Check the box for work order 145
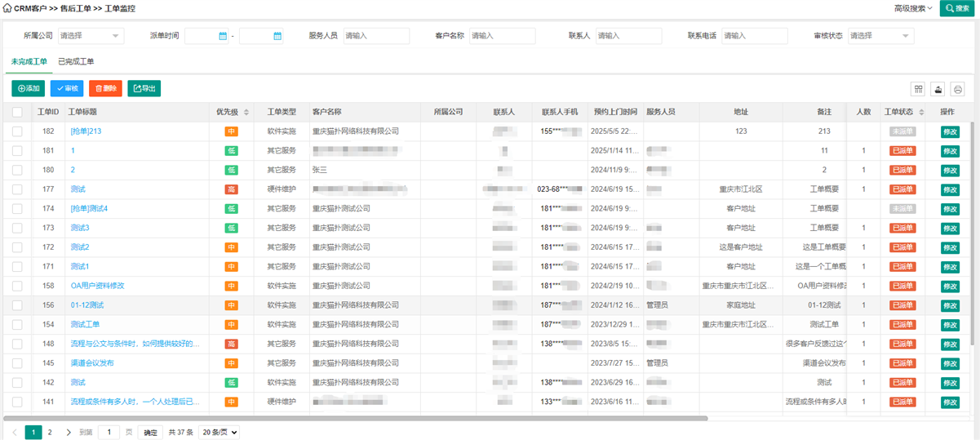 pyautogui.click(x=17, y=362)
